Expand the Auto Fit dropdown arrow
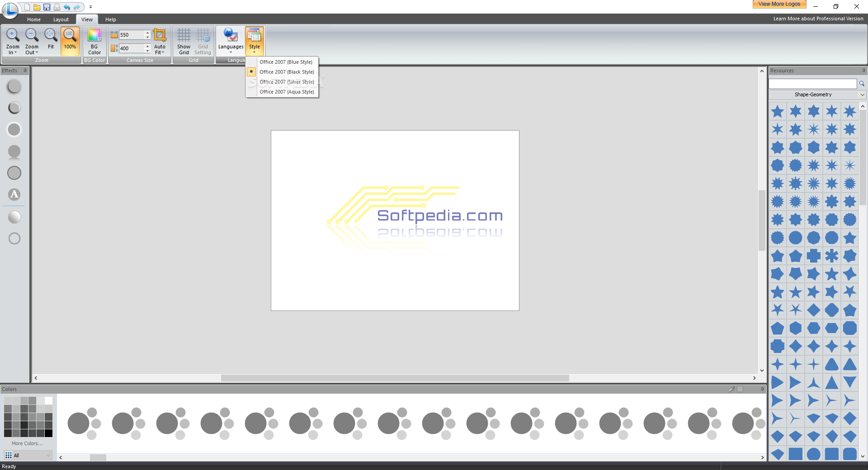This screenshot has height=470, width=868. (x=163, y=53)
